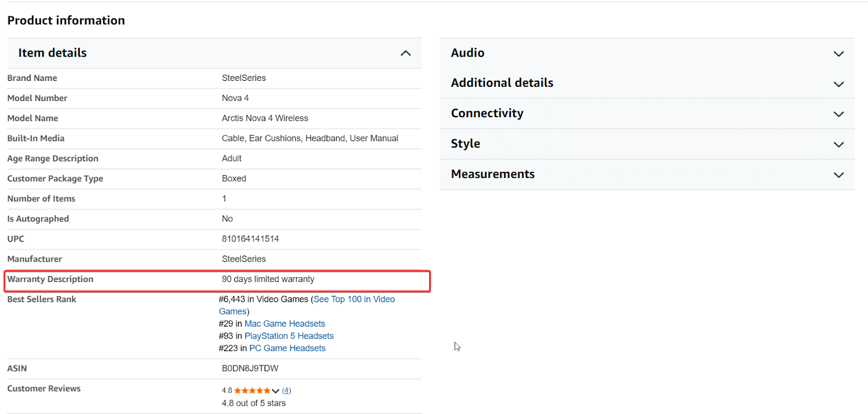Open See Top 100 in Video Games
The image size is (868, 414).
354,300
